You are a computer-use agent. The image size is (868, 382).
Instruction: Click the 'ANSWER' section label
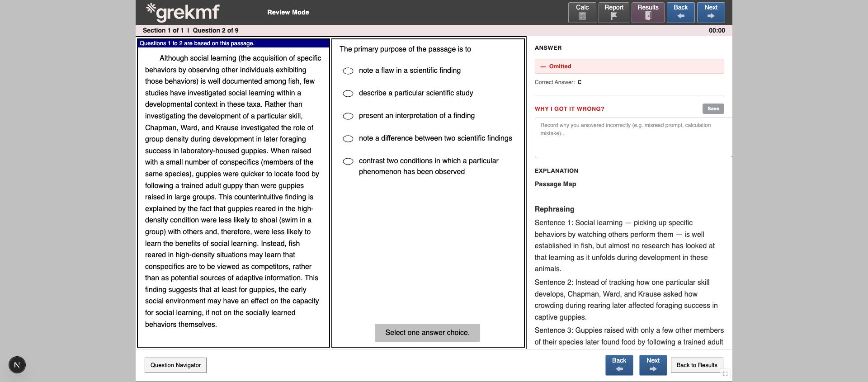[548, 48]
